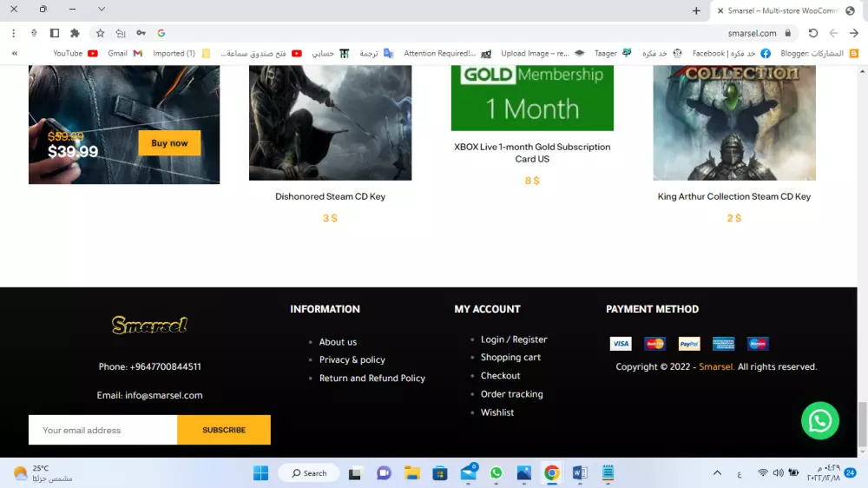The width and height of the screenshot is (868, 488).
Task: Click the Dishonored product image
Action: pos(330,122)
